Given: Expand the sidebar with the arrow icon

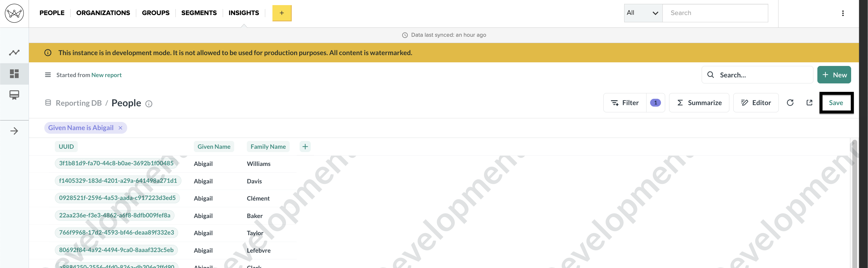Looking at the screenshot, I should (14, 131).
